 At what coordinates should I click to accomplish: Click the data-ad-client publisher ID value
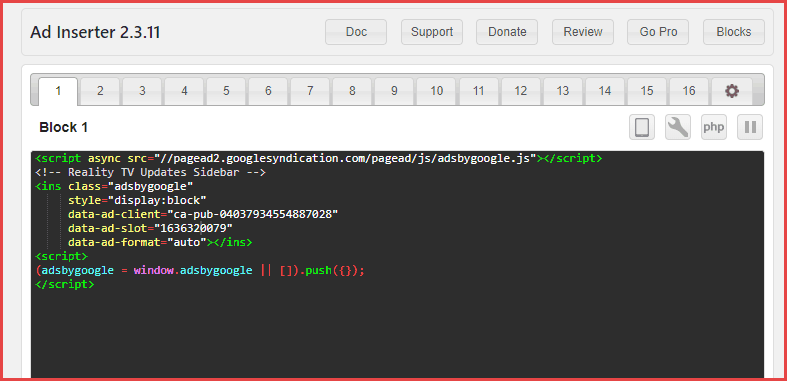[253, 214]
